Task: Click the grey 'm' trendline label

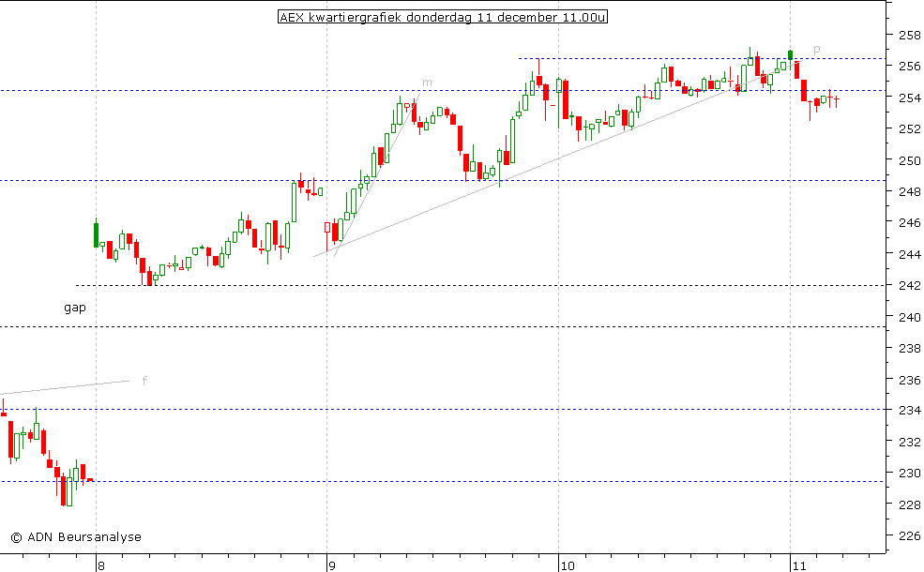Action: (427, 83)
